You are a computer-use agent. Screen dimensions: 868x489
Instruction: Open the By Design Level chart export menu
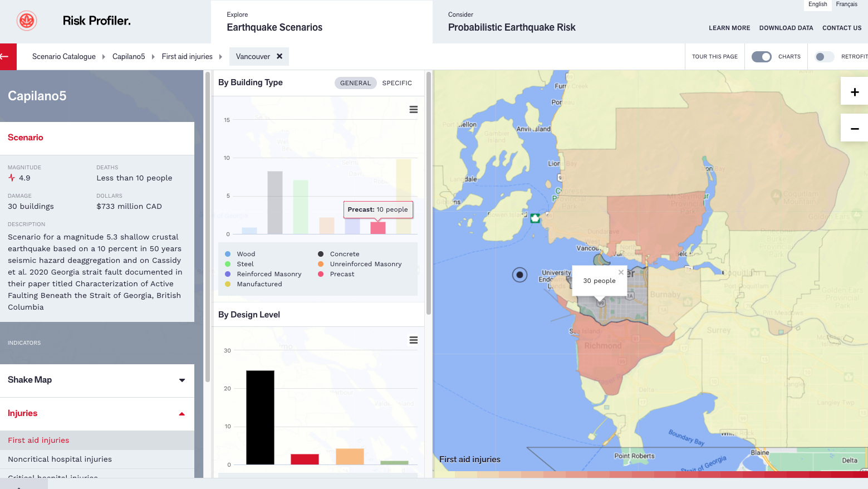coord(413,340)
